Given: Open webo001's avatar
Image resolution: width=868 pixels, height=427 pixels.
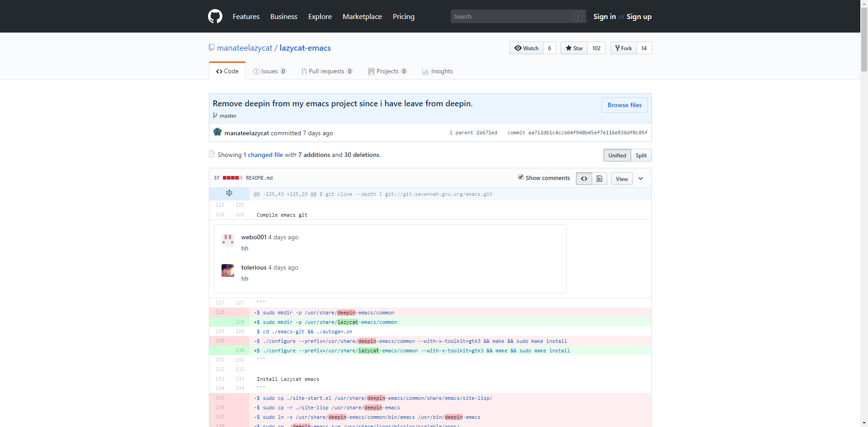Looking at the screenshot, I should click(x=228, y=239).
